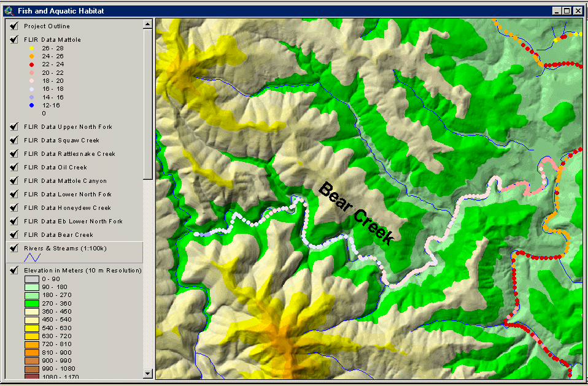This screenshot has height=386, width=588.
Task: Select FLIR Data Rattlesnake Creek label
Action: (70, 154)
